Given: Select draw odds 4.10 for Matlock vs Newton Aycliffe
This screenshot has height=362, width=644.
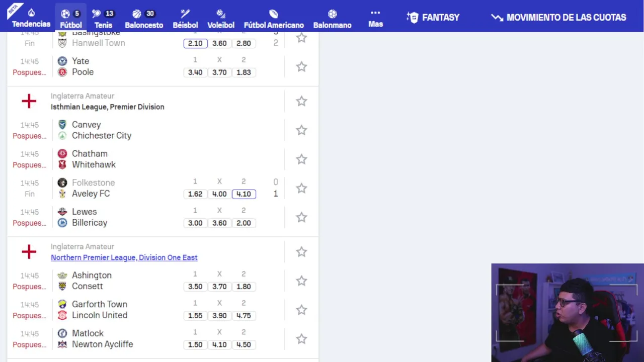Looking at the screenshot, I should (x=219, y=345).
